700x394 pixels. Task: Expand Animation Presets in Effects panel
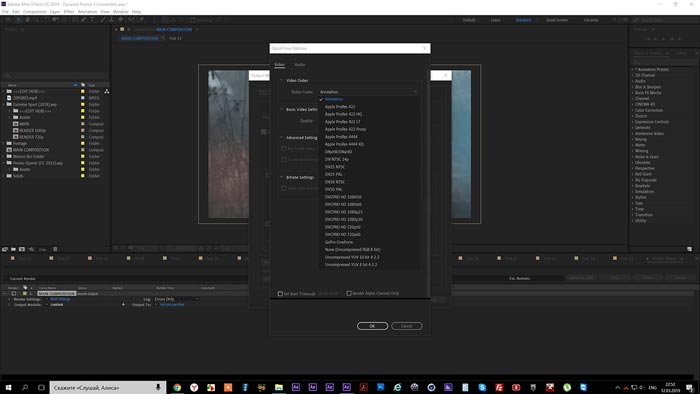coord(633,70)
